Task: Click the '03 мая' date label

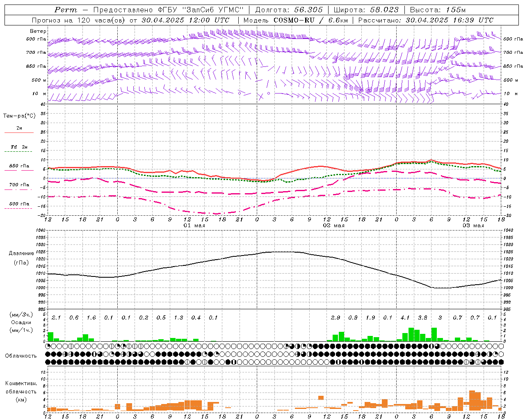Action: point(473,226)
